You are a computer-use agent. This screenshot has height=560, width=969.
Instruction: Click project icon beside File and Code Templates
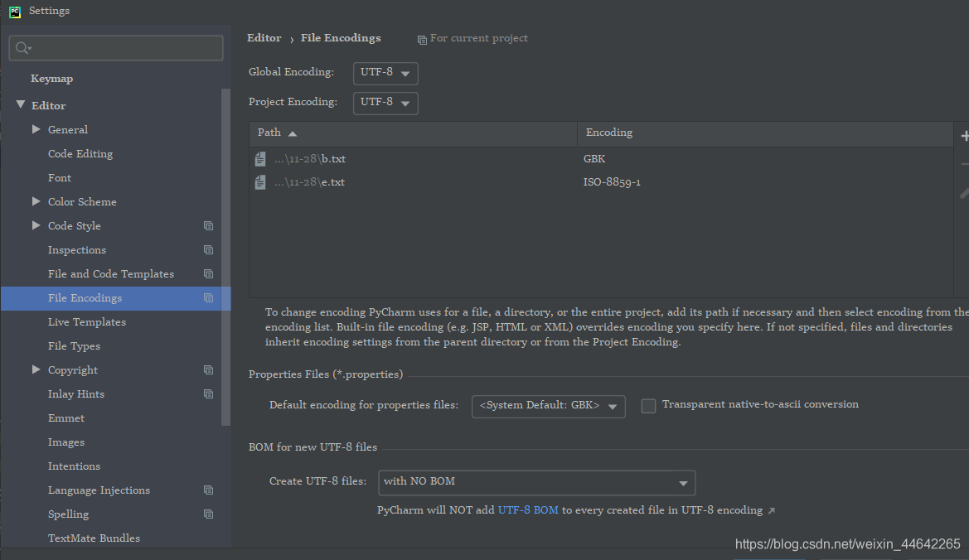click(208, 274)
